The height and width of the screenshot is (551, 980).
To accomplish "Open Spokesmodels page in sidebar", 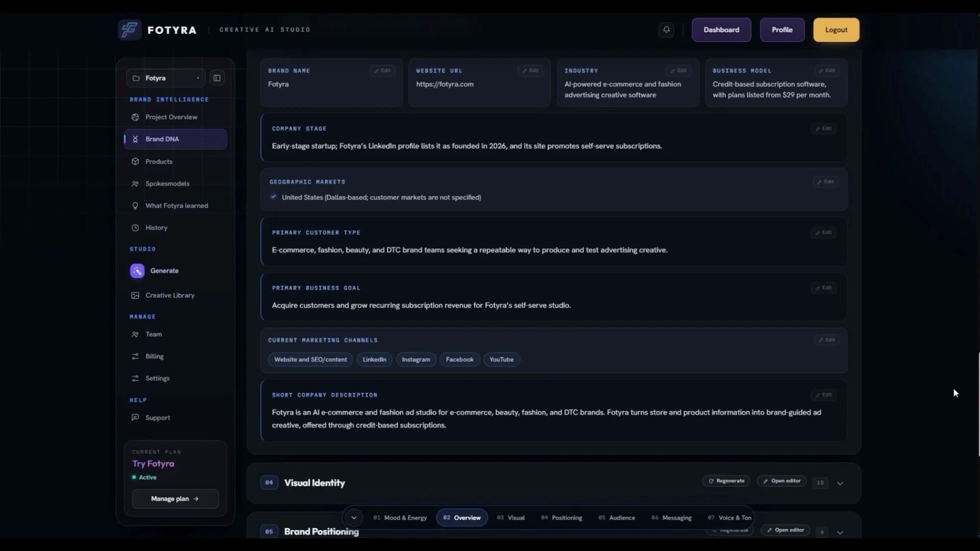I will (176, 184).
